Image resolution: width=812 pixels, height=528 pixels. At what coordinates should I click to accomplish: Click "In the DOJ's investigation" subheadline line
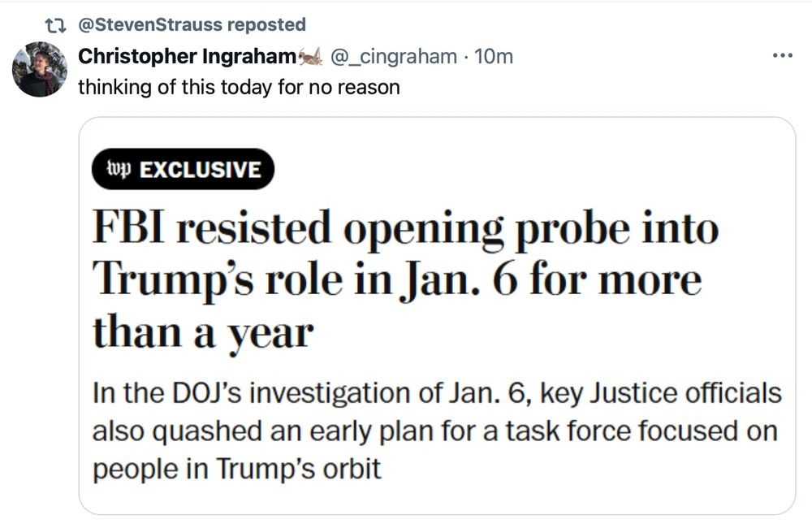(437, 393)
